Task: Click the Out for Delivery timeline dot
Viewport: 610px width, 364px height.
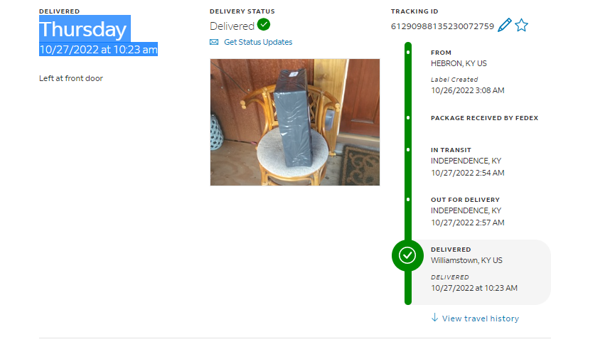Action: coord(407,199)
